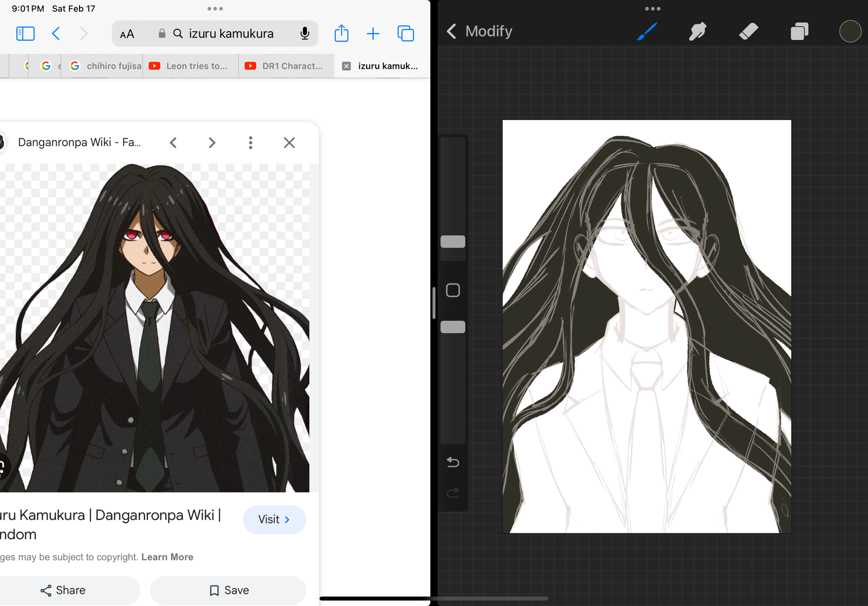Click the Learn More copyright link
The width and height of the screenshot is (868, 606).
(167, 557)
